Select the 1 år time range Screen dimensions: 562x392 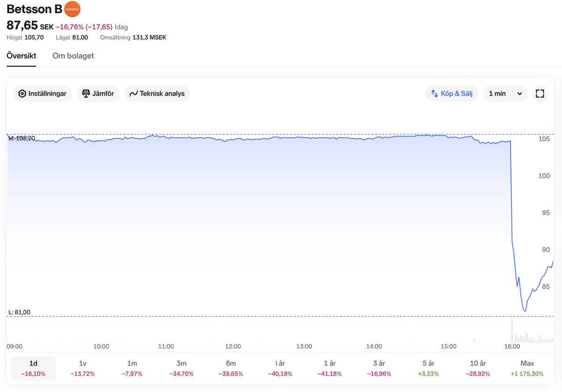[330, 368]
